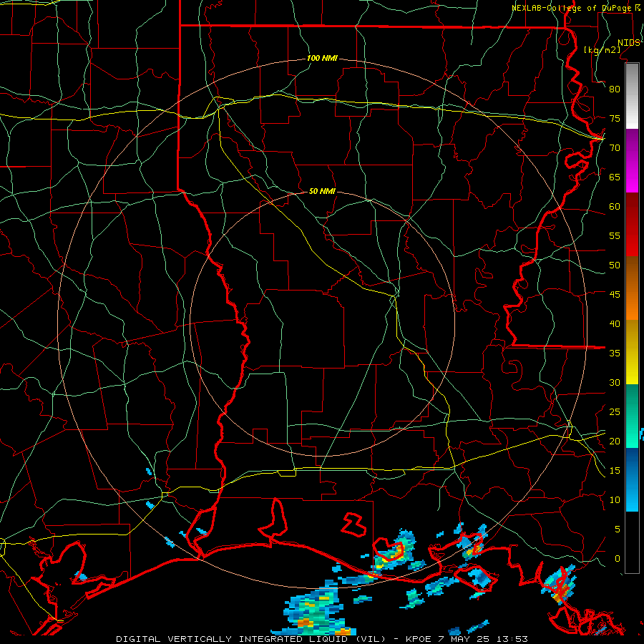Select the 50 value on the color scale
644x644 pixels.
615,265
